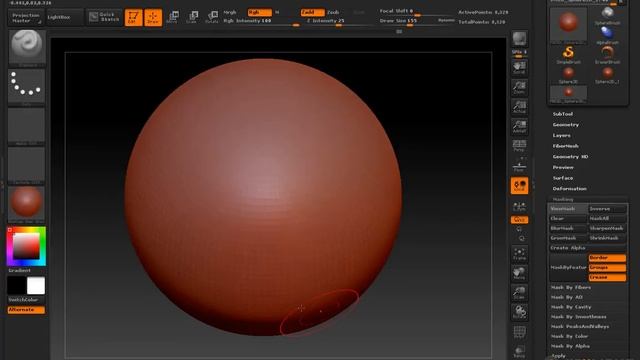Expand the Geometry HD section
The width and height of the screenshot is (640, 360).
(x=570, y=156)
